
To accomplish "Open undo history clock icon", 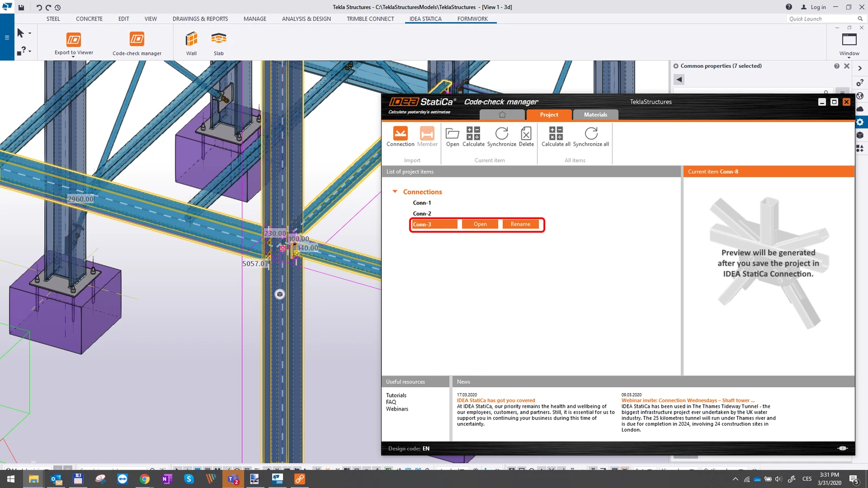I will coord(58,8).
